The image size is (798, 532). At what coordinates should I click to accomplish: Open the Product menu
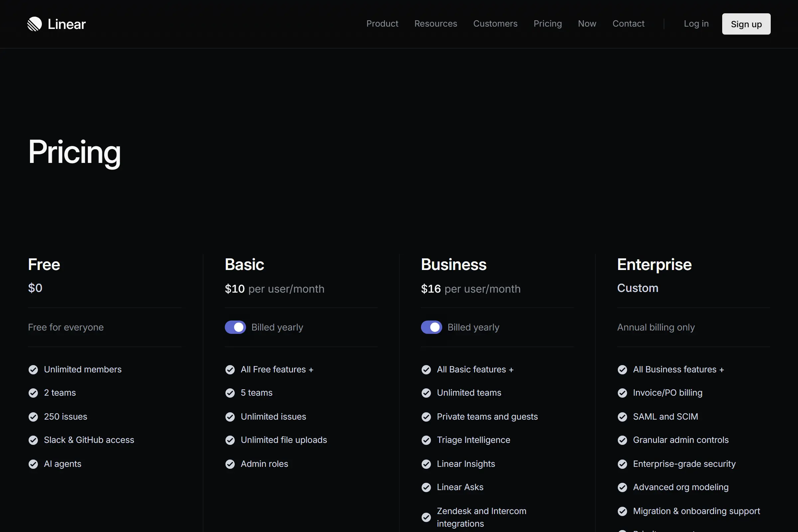(x=382, y=24)
